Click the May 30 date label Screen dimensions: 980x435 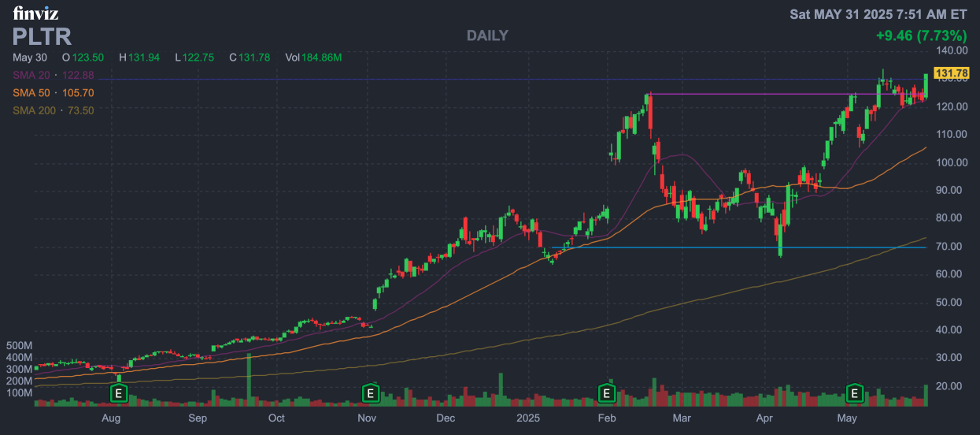click(30, 58)
